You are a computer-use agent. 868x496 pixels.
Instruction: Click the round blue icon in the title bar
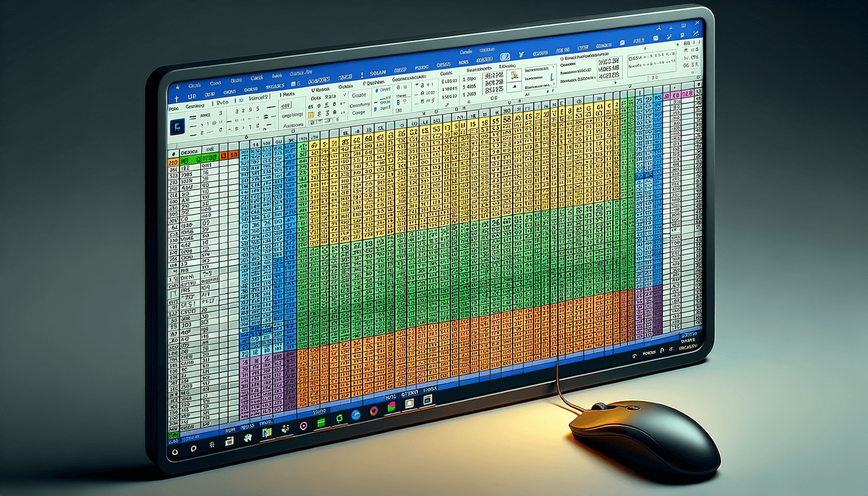click(x=505, y=57)
